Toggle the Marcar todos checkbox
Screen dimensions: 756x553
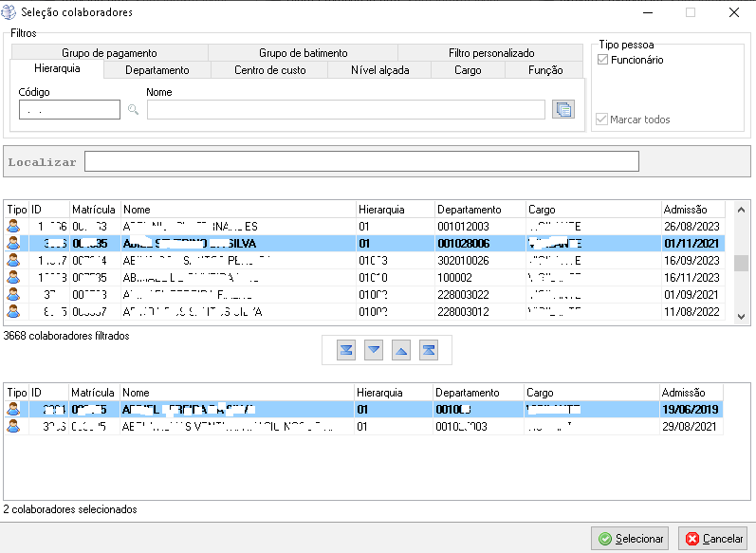click(x=602, y=120)
